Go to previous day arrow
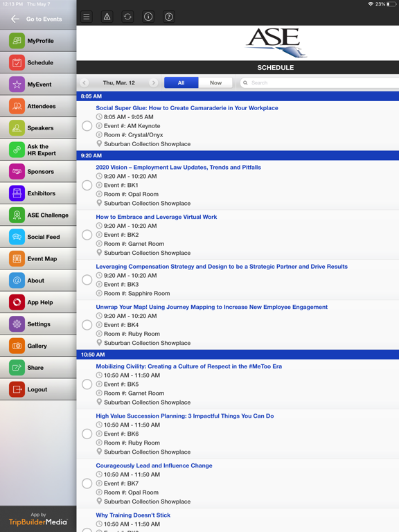399x532 pixels. click(84, 83)
